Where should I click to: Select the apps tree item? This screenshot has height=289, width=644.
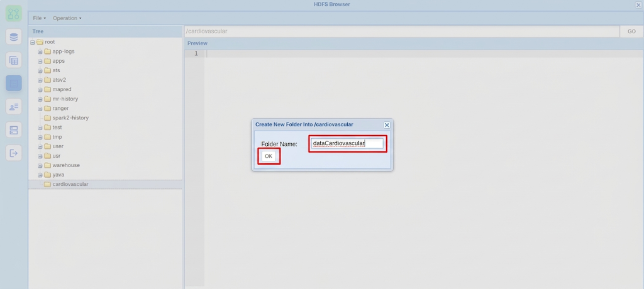(x=58, y=61)
